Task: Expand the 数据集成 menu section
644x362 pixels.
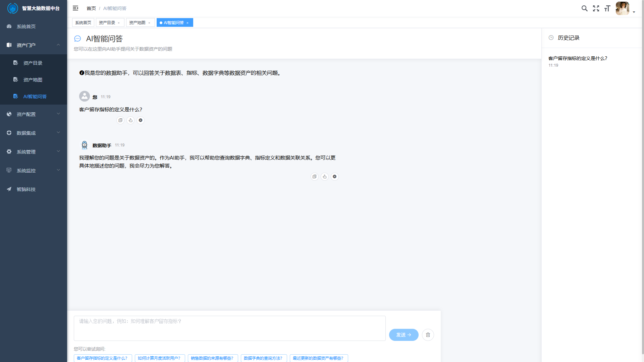Action: tap(34, 133)
